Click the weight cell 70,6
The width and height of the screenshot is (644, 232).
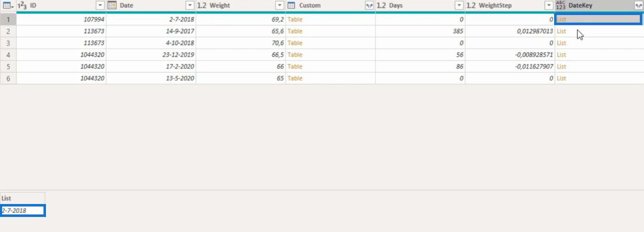pos(241,43)
